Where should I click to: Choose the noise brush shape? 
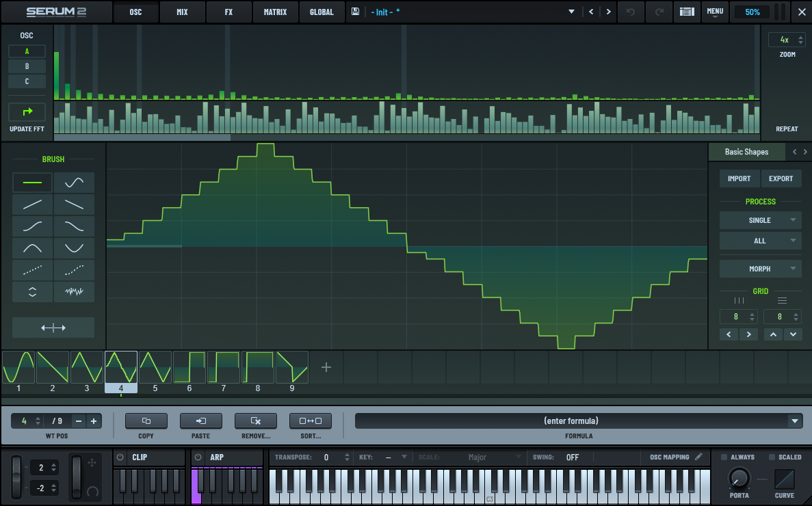pos(74,292)
